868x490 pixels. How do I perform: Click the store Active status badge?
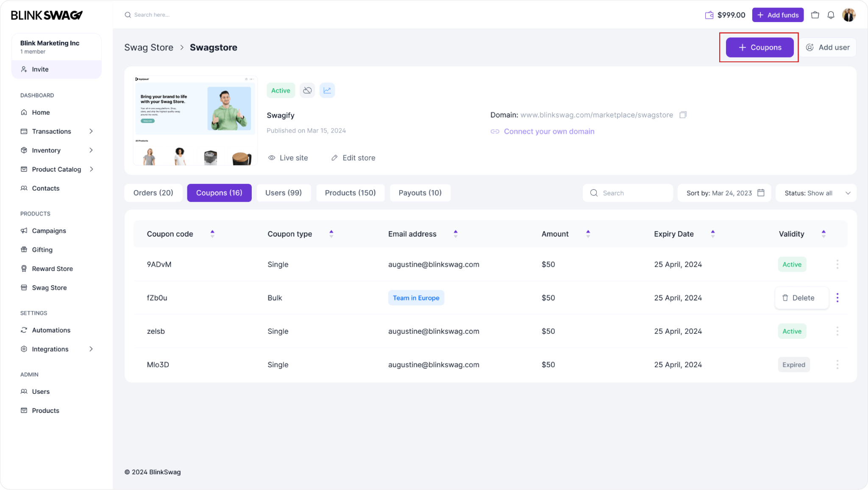coord(281,90)
